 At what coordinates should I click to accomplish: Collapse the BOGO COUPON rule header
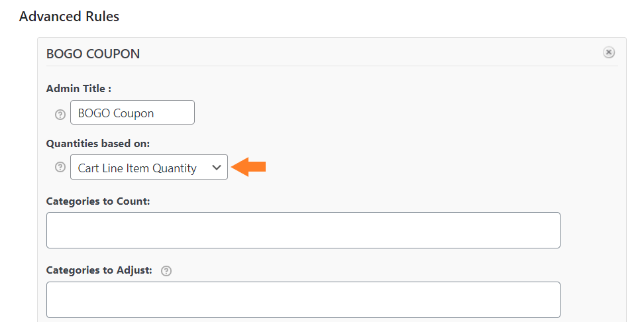click(x=93, y=54)
